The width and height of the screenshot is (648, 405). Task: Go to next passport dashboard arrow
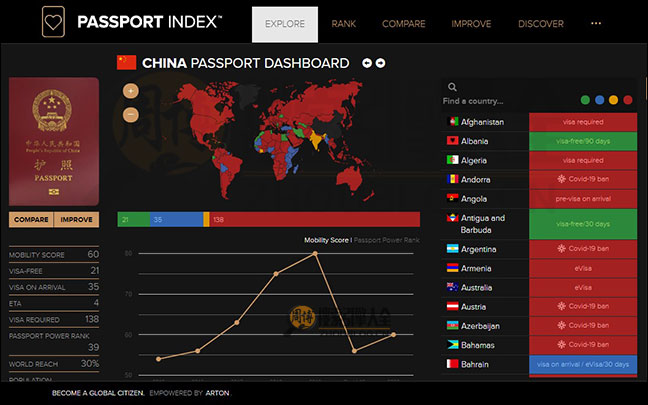click(x=381, y=63)
